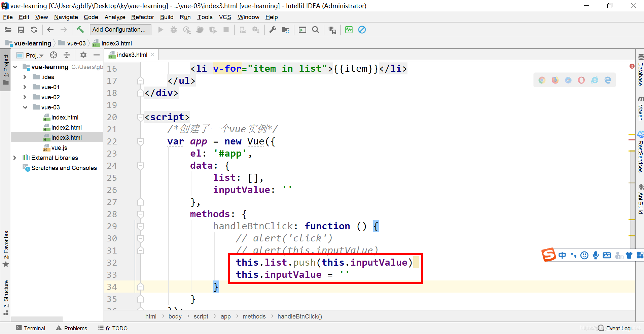Select the index3.html editor tab

coord(132,55)
